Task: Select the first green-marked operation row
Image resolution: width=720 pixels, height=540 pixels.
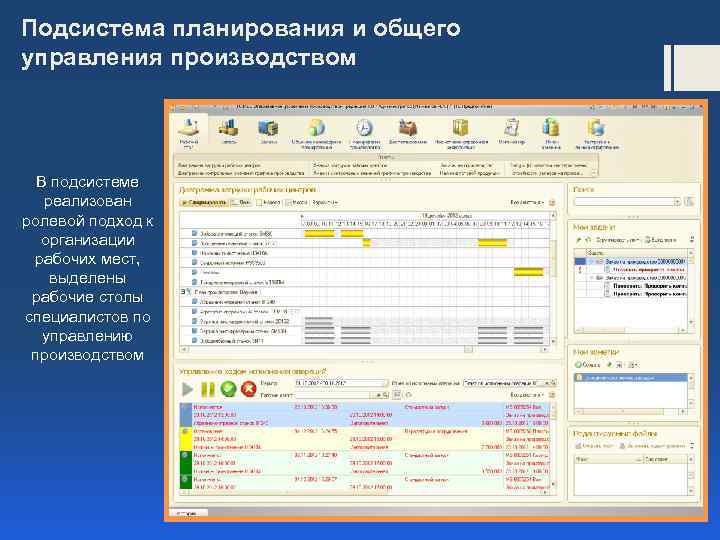Action: [366, 463]
